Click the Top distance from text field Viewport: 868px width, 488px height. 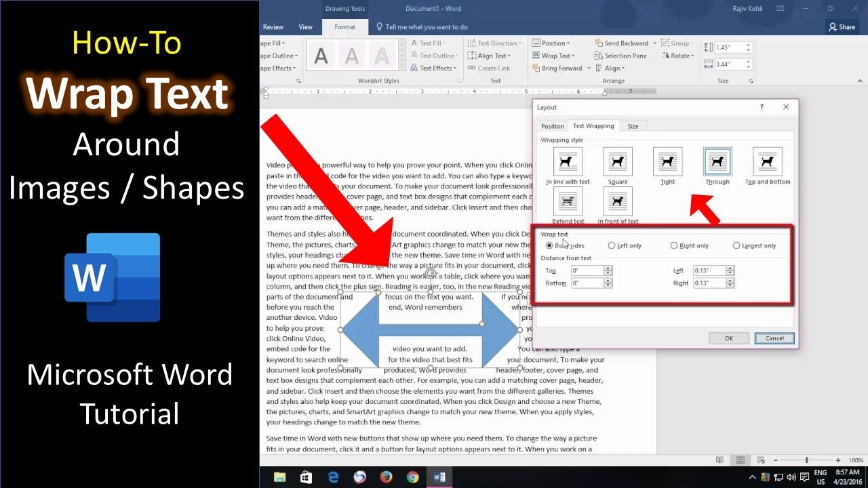588,270
